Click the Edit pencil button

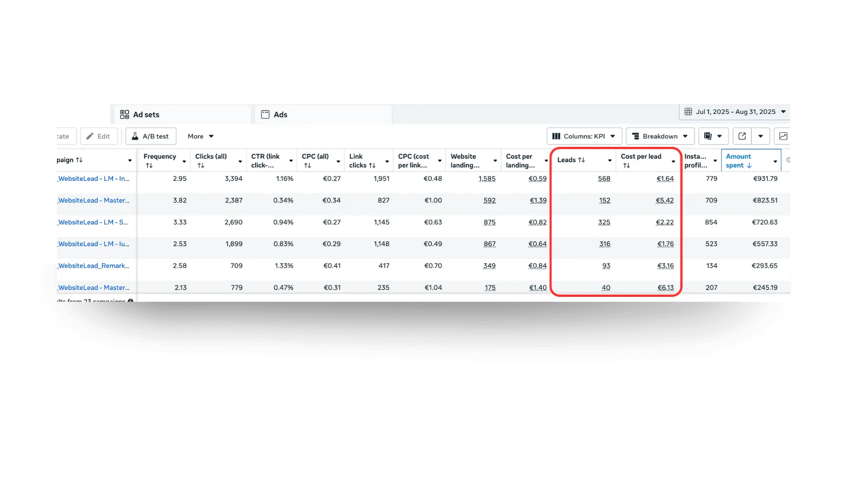[x=99, y=136]
